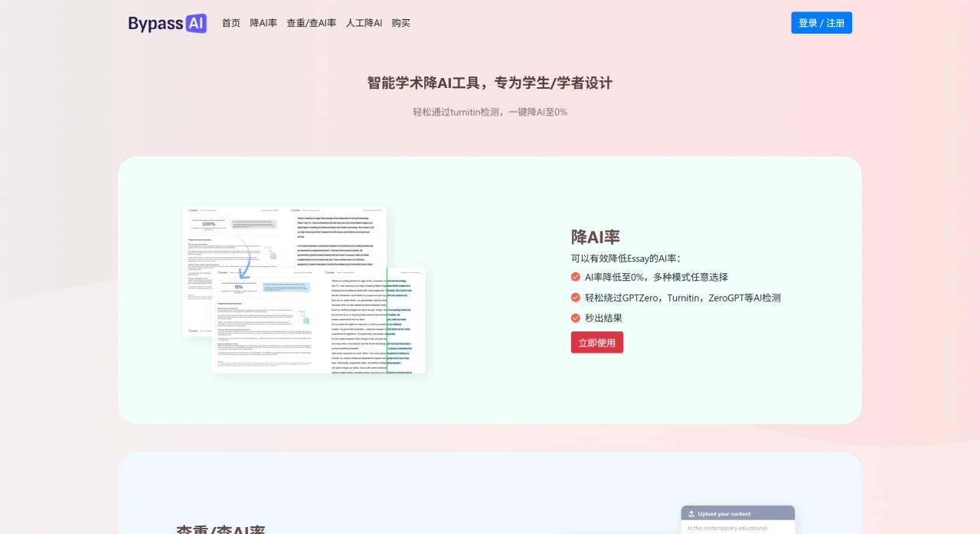Click subtitle 轻松通过turnitin检测，一键降AI至0%
Viewport: 980px width, 534px height.
pos(490,112)
